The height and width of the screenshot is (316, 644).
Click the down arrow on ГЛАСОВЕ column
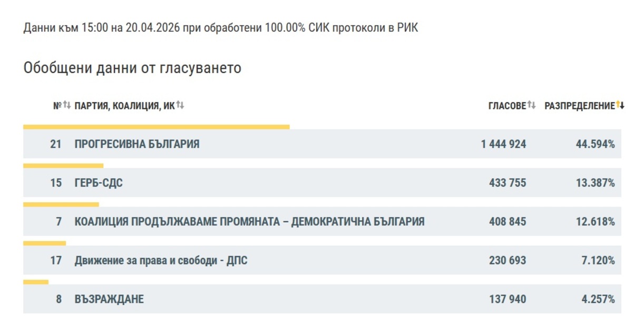tap(534, 104)
